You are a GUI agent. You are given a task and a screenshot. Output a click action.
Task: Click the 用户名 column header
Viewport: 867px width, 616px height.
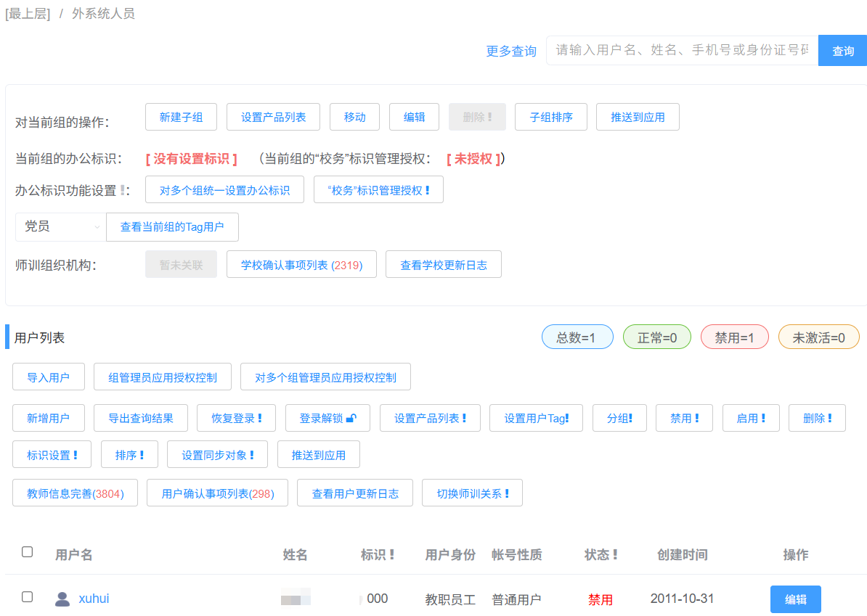[73, 554]
